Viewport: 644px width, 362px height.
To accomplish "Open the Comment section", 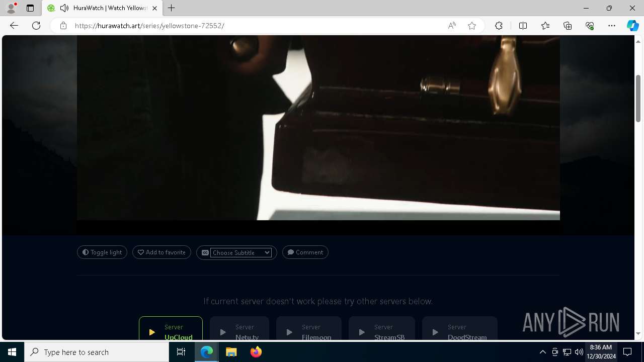I will coord(305,252).
